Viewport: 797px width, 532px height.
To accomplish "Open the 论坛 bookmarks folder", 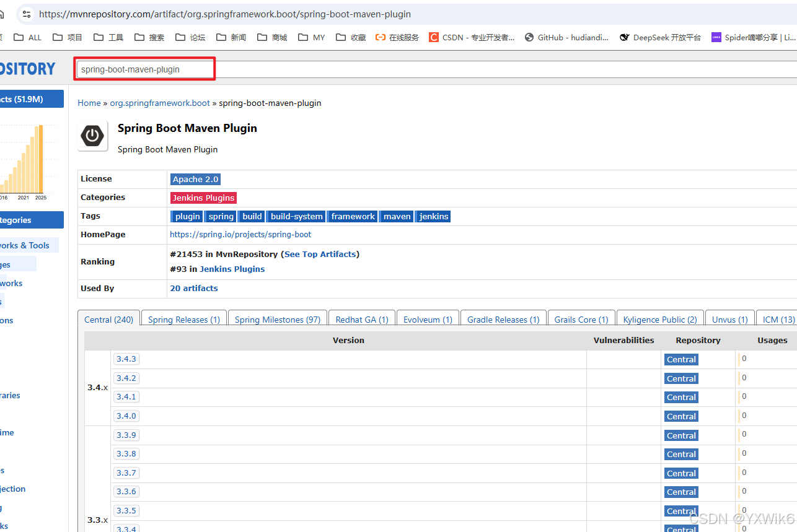I will [x=190, y=37].
